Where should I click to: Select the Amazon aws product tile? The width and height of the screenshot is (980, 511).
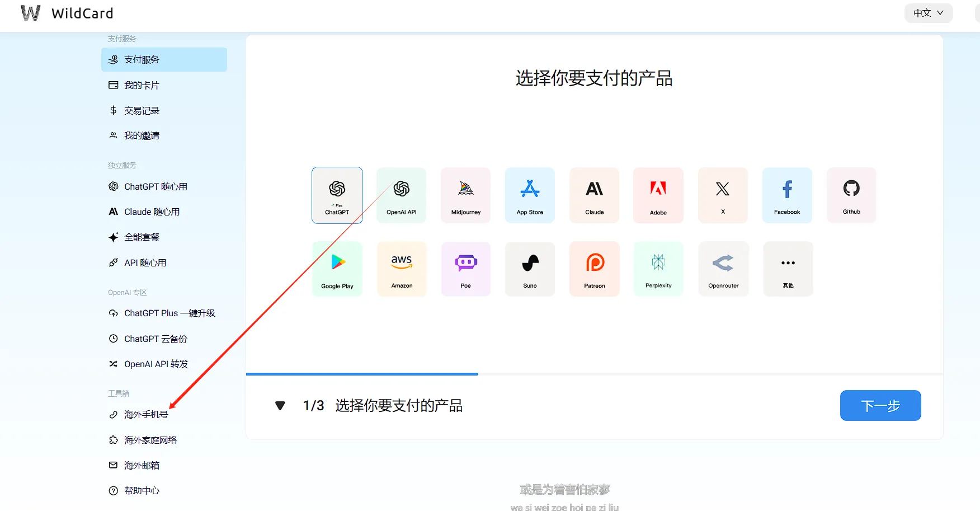click(402, 269)
